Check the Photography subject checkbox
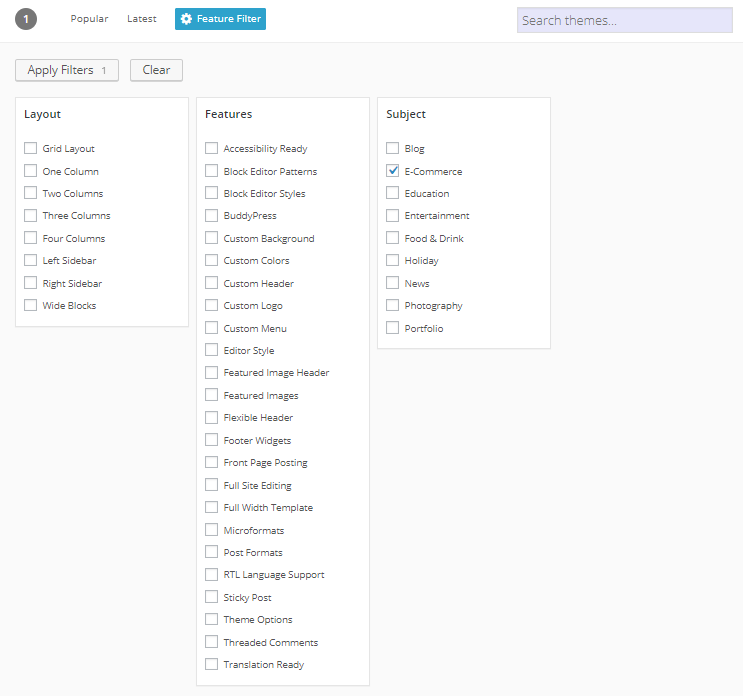 (393, 306)
